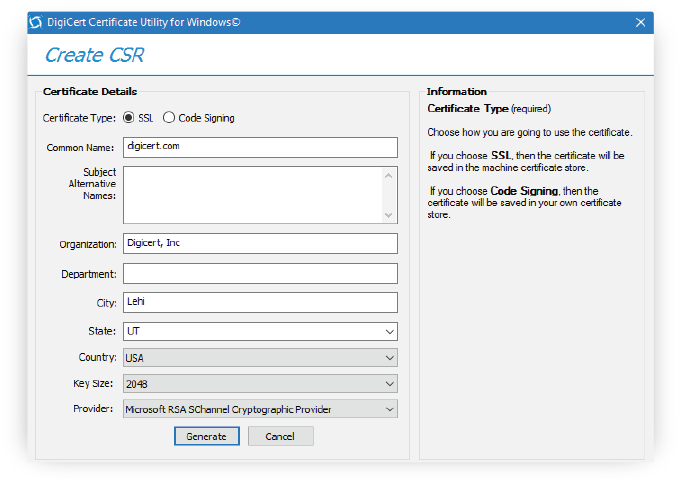Click the 'Common Name:' label
The width and height of the screenshot is (680, 479).
80,148
